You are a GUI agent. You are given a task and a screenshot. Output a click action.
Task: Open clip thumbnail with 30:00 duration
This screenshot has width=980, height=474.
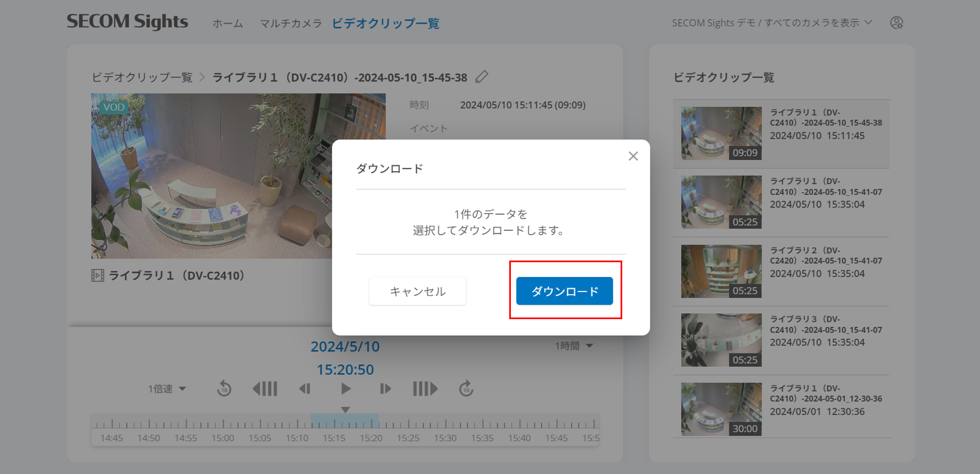click(x=721, y=409)
